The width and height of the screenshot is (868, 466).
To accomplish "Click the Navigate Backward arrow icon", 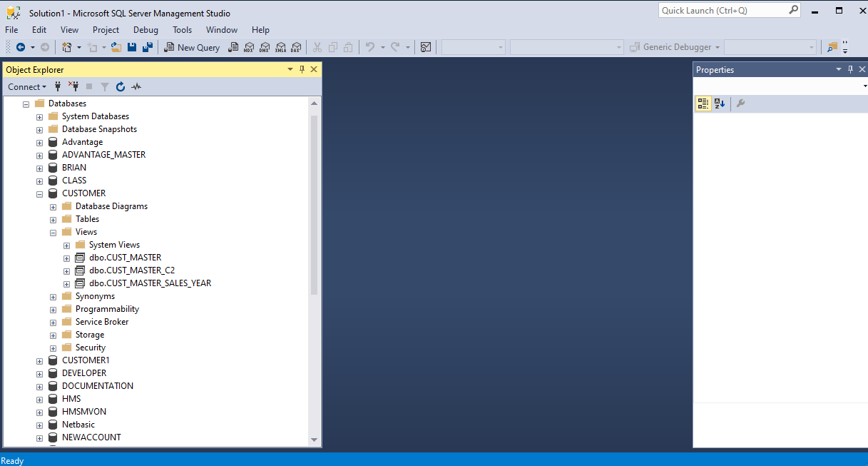I will pos(21,47).
